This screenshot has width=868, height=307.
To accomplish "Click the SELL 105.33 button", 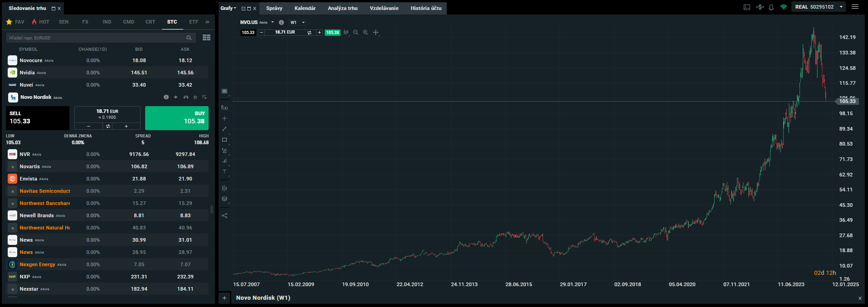I will (x=38, y=118).
